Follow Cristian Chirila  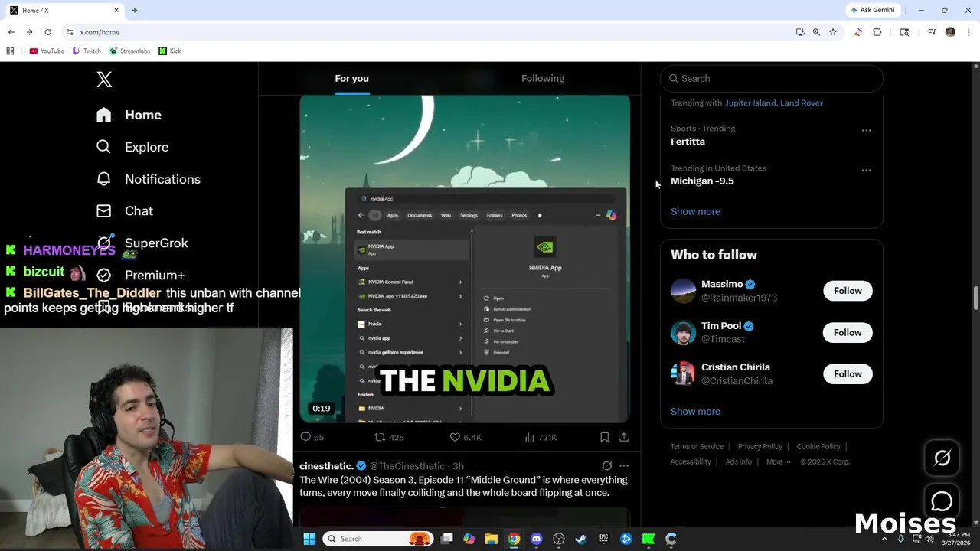[x=848, y=373]
